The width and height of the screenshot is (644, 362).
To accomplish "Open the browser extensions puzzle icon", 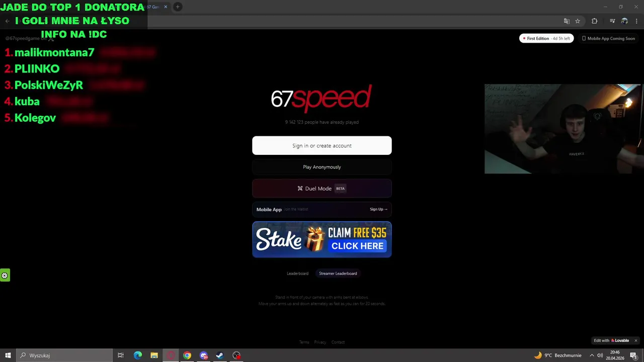I will [594, 21].
